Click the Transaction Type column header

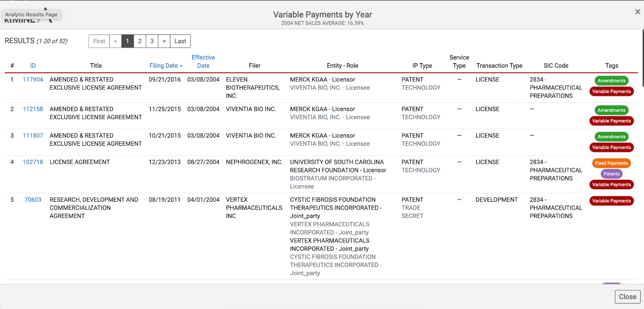pos(500,66)
